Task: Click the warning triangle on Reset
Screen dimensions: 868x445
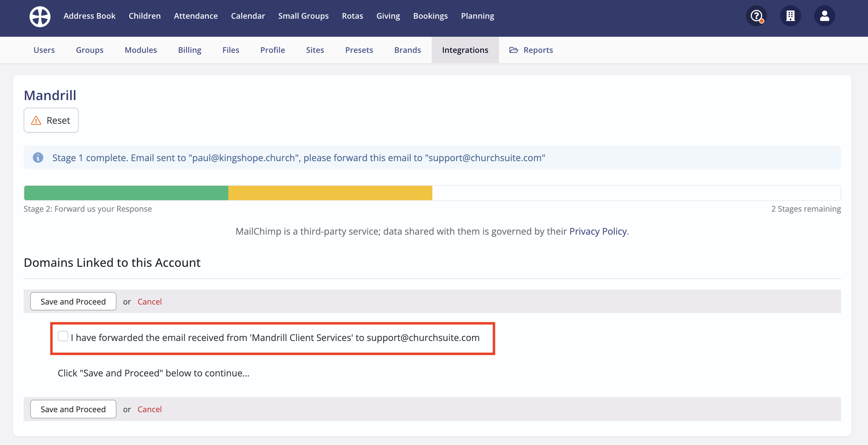Action: point(36,120)
